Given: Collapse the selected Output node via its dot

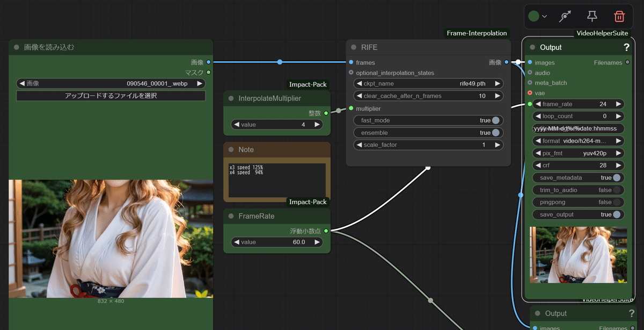Looking at the screenshot, I should click(x=532, y=47).
